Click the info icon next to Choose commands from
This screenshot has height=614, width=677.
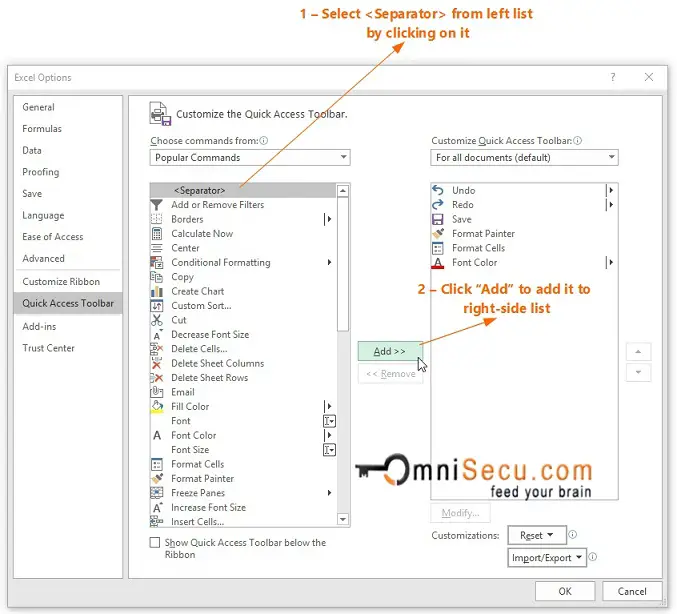[264, 140]
